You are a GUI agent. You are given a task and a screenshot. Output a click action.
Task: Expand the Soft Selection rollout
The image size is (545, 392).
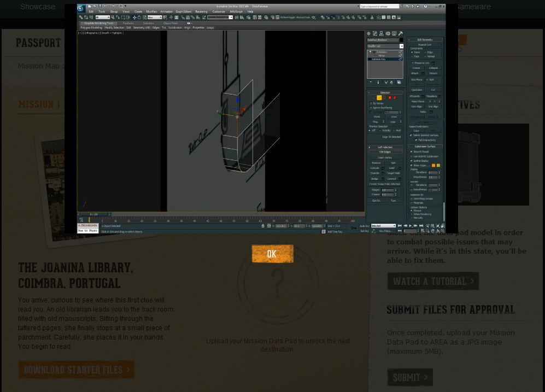(385, 147)
